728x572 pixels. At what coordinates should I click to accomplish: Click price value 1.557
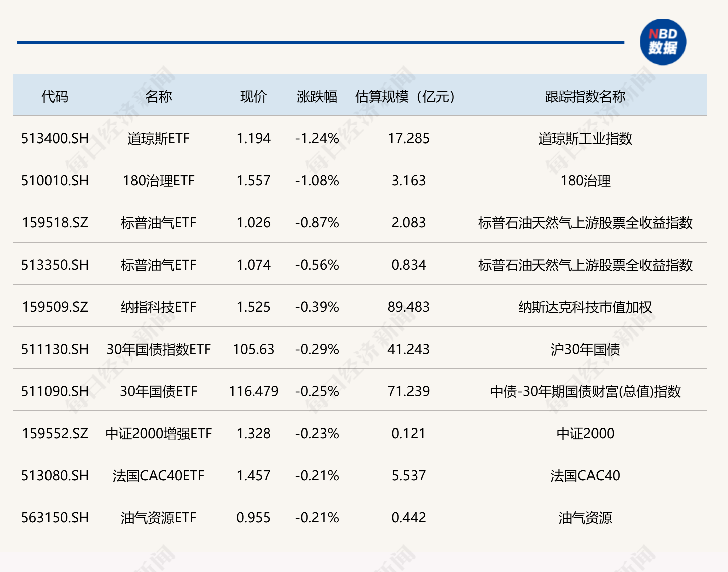[x=253, y=181]
